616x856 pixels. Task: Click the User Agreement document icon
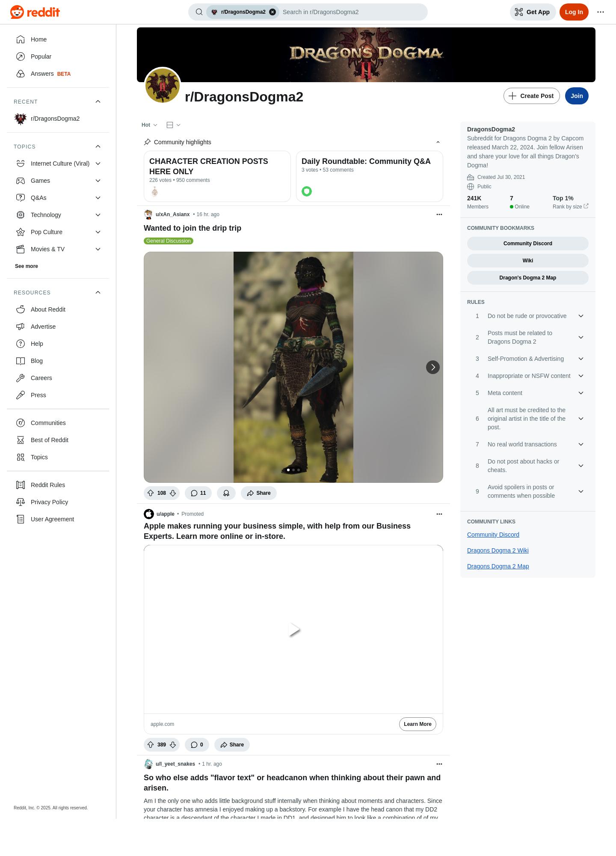[x=21, y=519]
